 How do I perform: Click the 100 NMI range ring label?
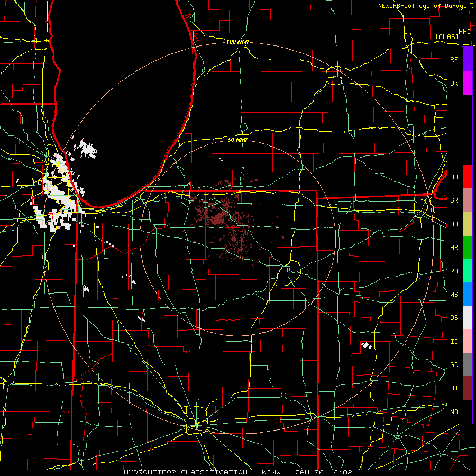[237, 42]
